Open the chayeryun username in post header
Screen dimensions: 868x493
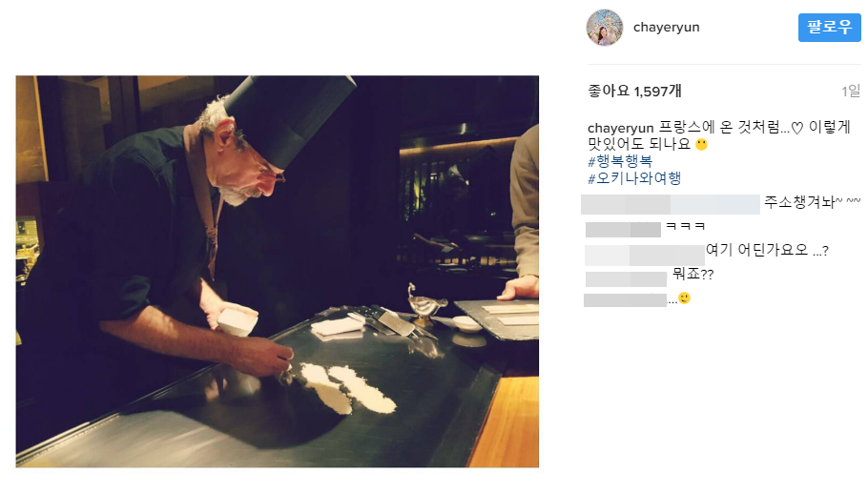666,27
